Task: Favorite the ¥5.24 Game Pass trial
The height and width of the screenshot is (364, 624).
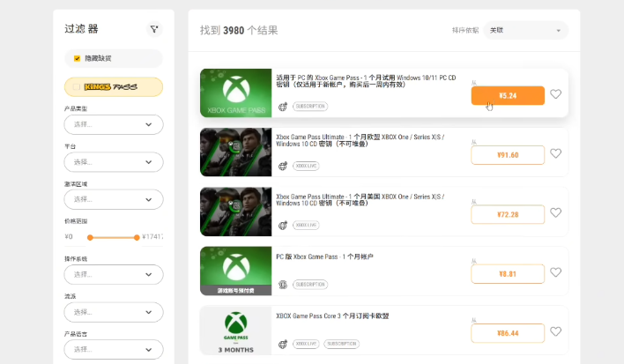Action: coord(555,94)
